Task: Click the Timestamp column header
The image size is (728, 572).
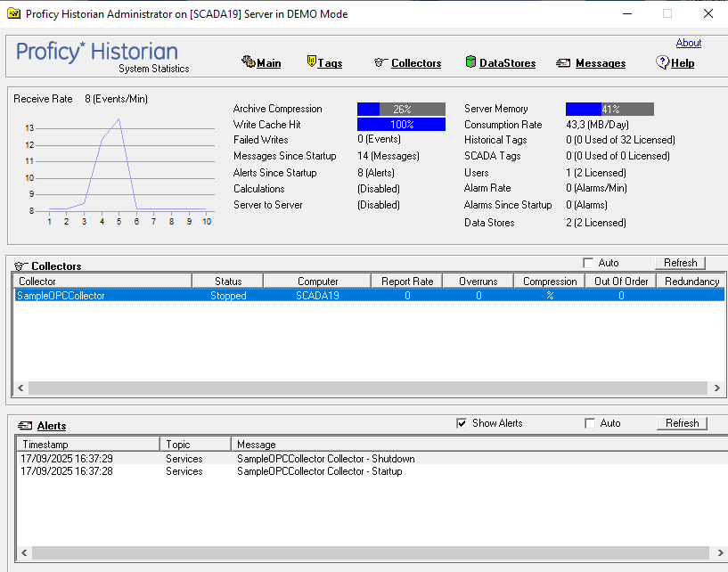Action: coord(88,445)
